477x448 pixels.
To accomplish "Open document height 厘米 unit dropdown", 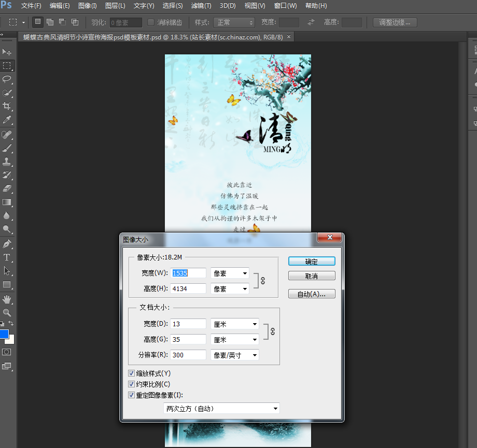I will click(235, 339).
